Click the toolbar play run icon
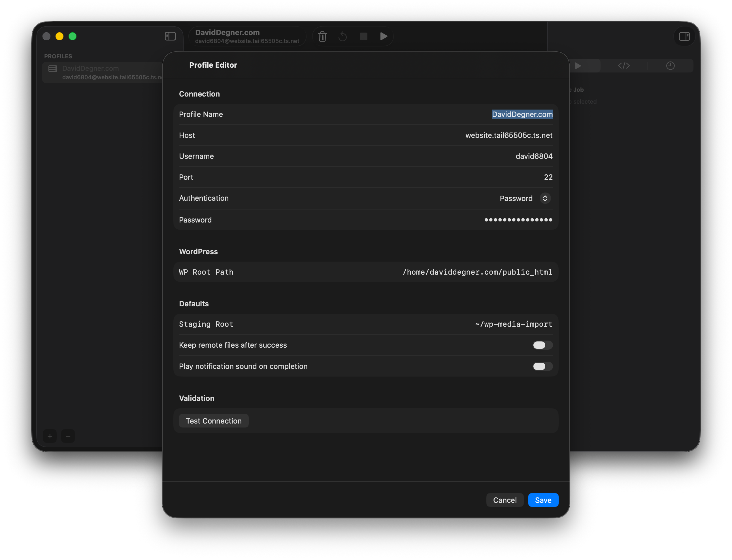Screen dimensions: 732x560 point(384,36)
